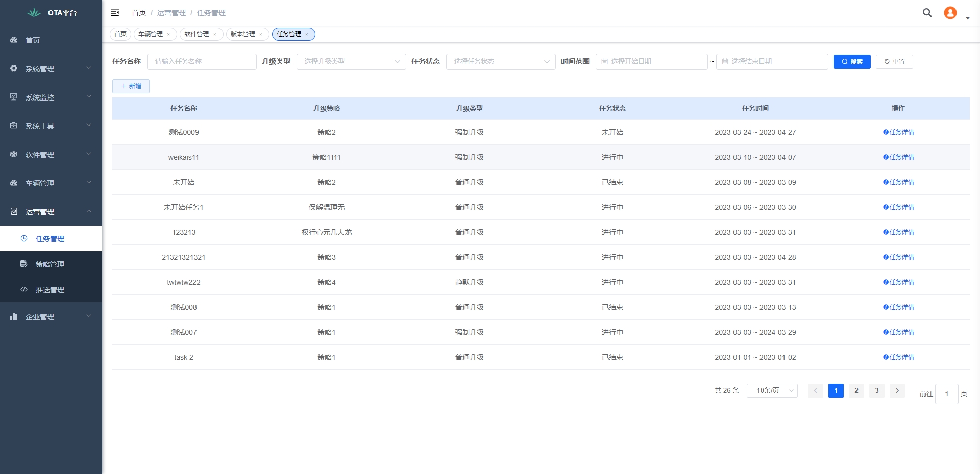Viewport: 980px width, 474px height.
Task: Focus the 任务名称 input field
Action: (x=202, y=62)
